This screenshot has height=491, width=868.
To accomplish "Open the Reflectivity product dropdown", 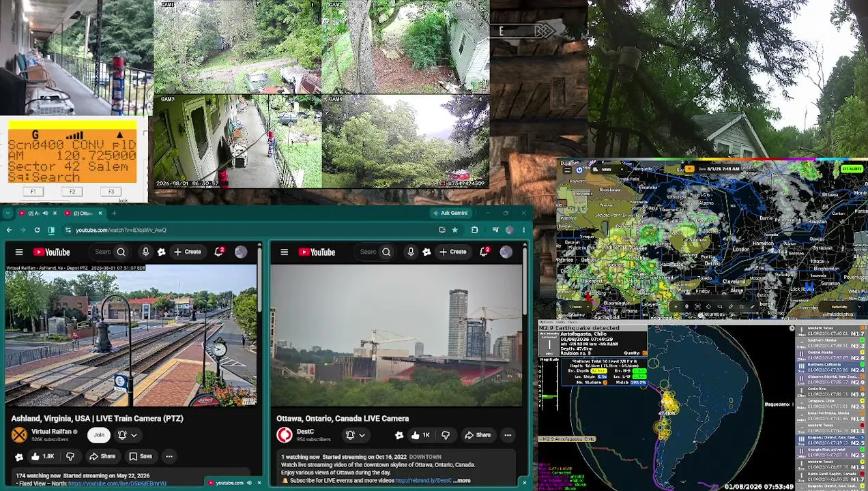I will pos(839,308).
